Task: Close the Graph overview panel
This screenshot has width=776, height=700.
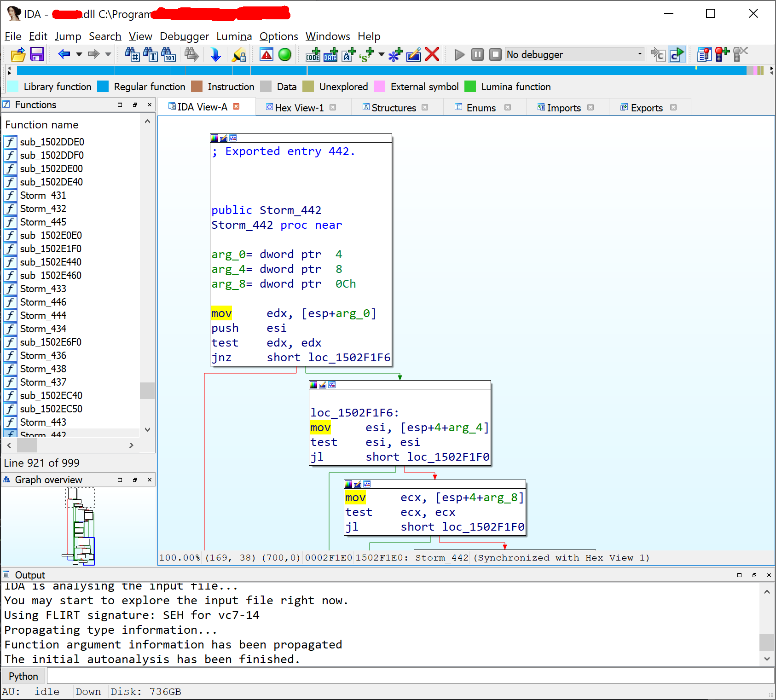Action: pyautogui.click(x=149, y=480)
